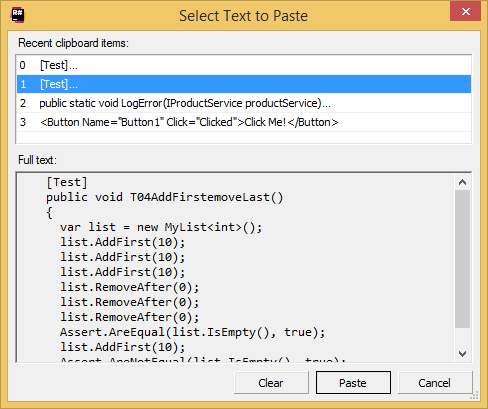Click the index number 2 in list
Image resolution: width=488 pixels, height=409 pixels.
(x=23, y=103)
